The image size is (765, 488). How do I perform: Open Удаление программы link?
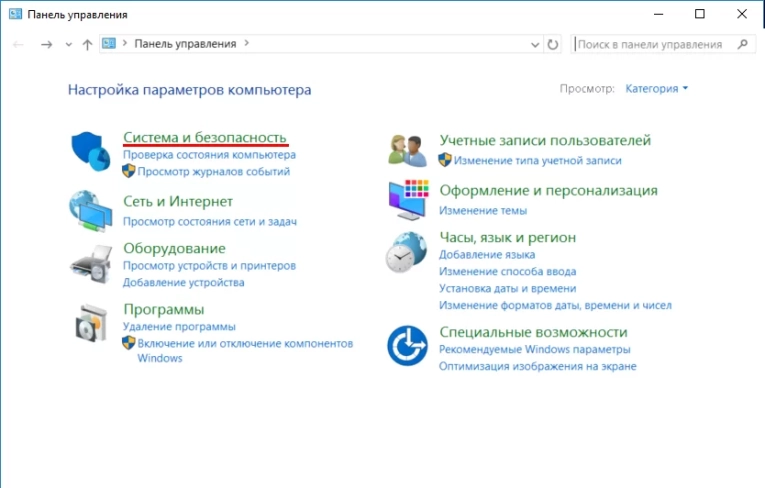pyautogui.click(x=179, y=326)
